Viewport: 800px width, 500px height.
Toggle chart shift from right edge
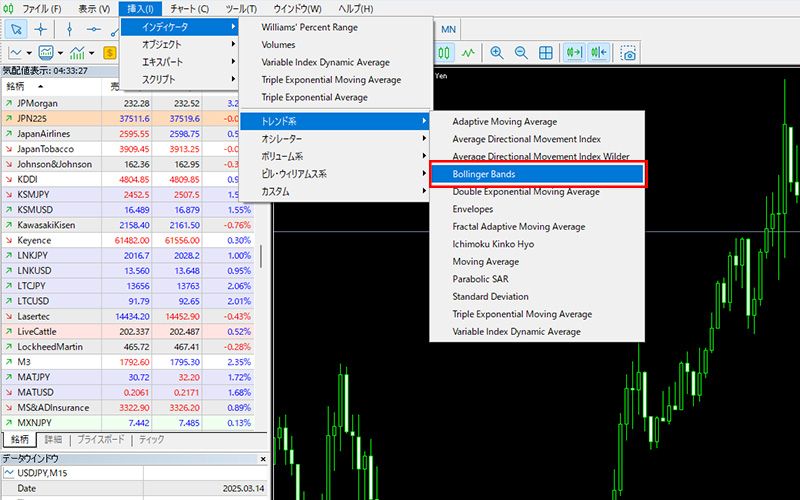[598, 53]
